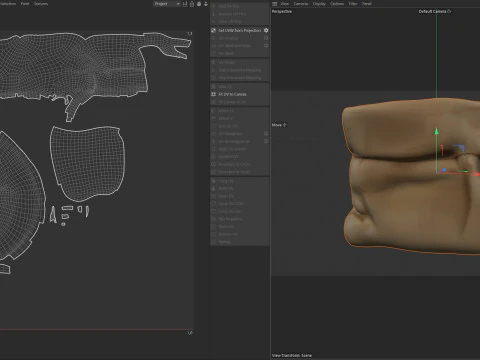Click the Store UV icon
Viewport: 480px width, 360px height.
pyautogui.click(x=214, y=196)
